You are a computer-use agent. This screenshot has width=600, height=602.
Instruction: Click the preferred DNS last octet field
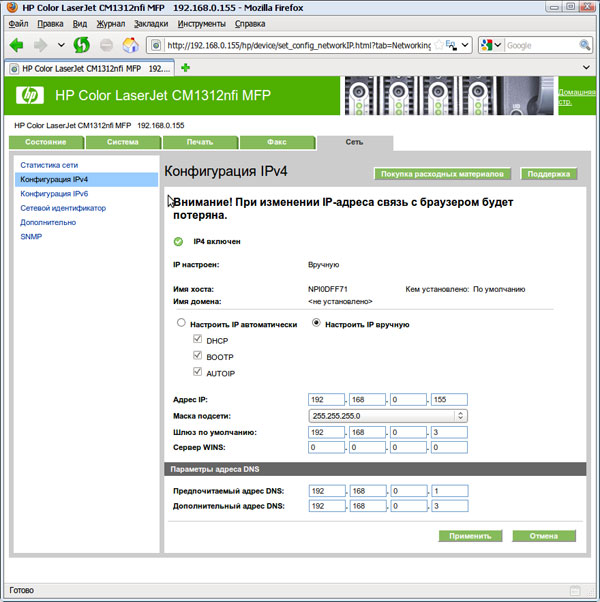click(x=450, y=491)
